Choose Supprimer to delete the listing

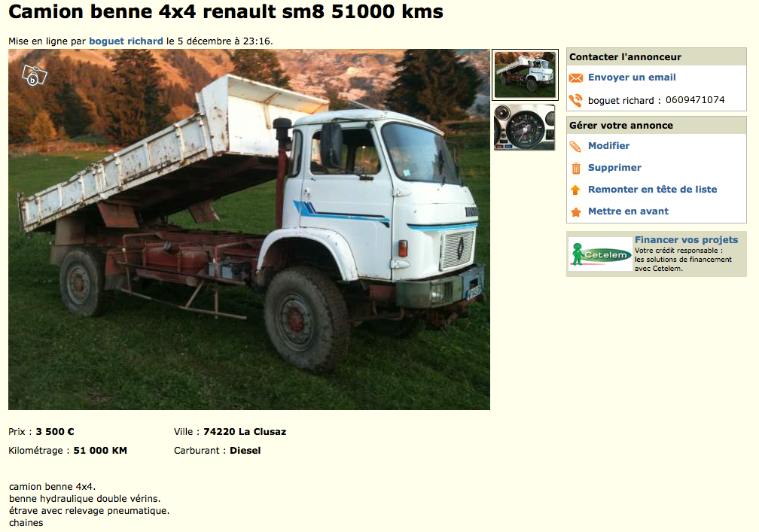point(614,167)
